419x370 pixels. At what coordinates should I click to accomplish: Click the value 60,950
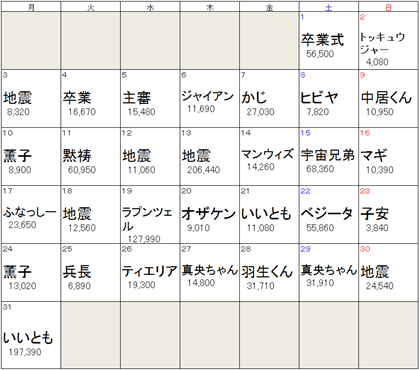[82, 170]
